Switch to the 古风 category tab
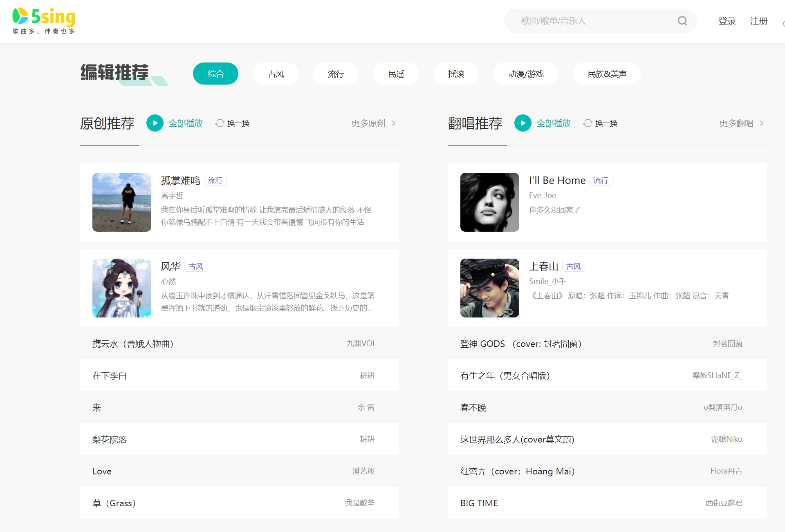This screenshot has width=785, height=532. coord(276,74)
